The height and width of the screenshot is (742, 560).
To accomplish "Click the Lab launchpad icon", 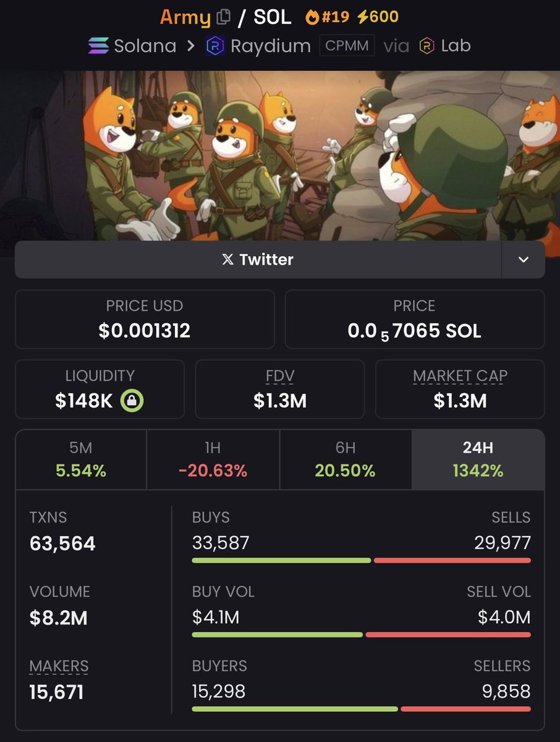I will point(426,46).
